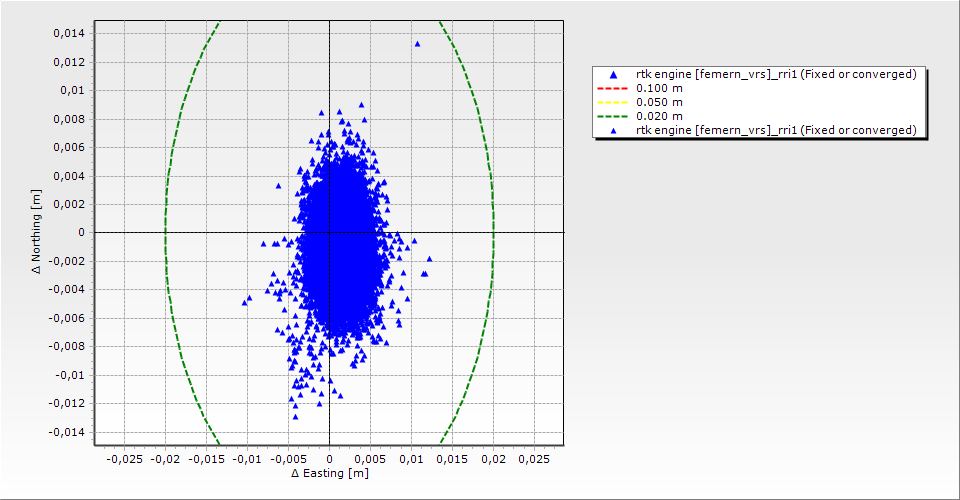Click green dashed circle at its rightmost point
The image size is (960, 500).
click(x=493, y=232)
